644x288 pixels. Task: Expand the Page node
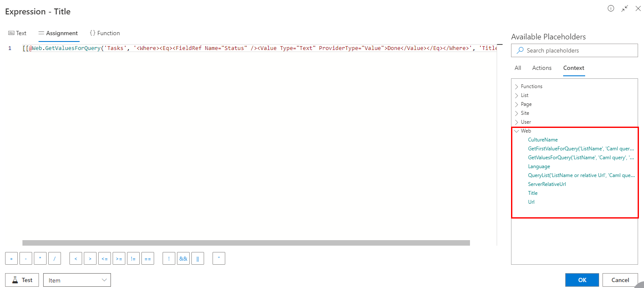[517, 104]
